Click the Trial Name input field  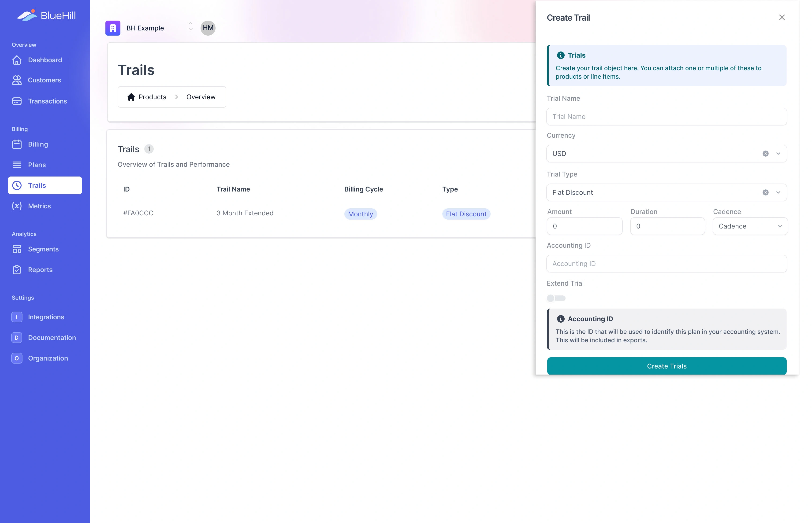point(667,117)
